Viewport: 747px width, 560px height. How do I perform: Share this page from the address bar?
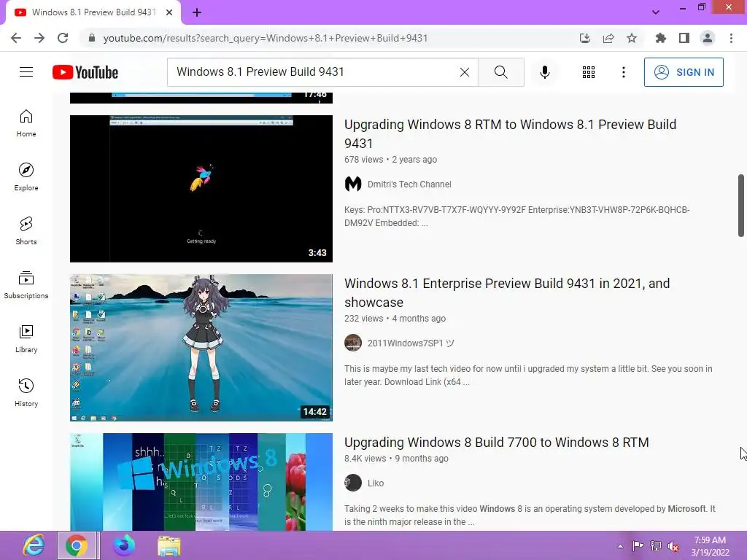(x=608, y=38)
